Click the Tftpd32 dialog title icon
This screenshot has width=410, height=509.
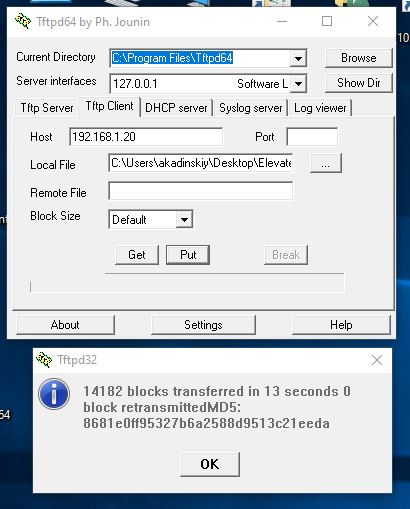click(x=44, y=360)
